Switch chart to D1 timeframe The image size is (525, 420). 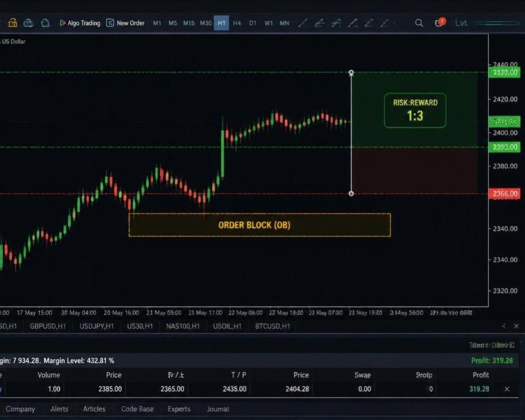pyautogui.click(x=253, y=23)
